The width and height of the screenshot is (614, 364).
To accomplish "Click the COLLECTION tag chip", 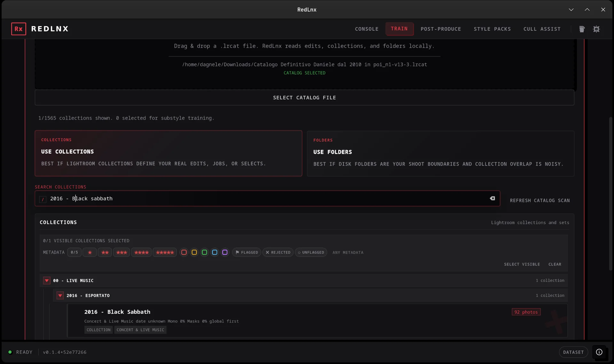I will point(98,330).
